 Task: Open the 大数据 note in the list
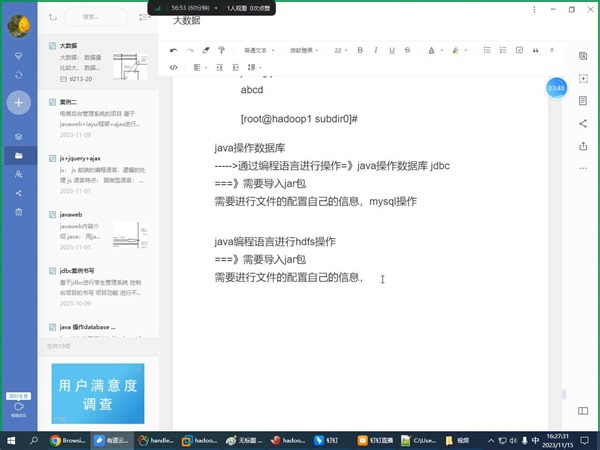(x=98, y=62)
